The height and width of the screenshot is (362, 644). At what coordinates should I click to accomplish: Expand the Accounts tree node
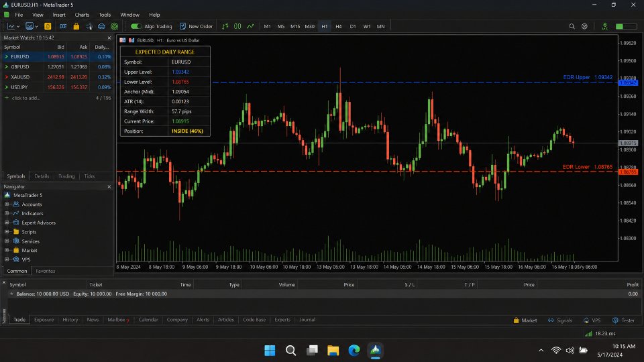[x=7, y=204]
